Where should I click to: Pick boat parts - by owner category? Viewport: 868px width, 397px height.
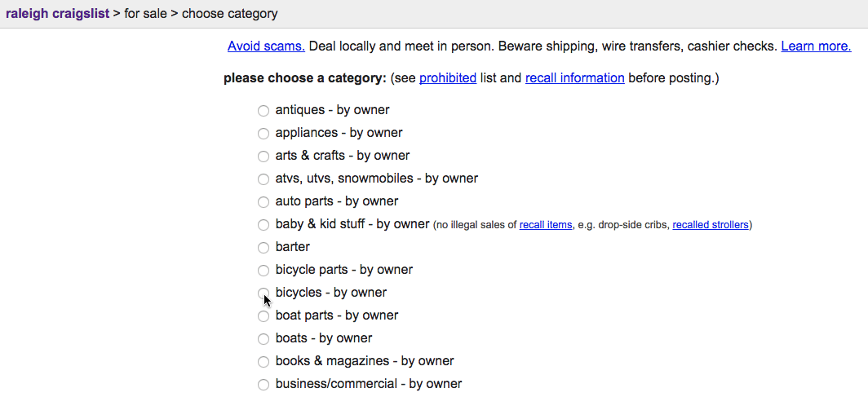263,315
